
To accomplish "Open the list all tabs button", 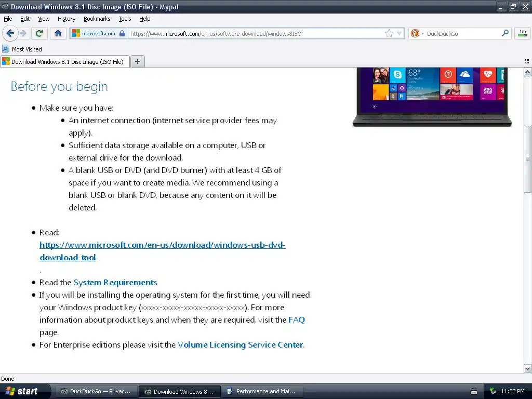I will [x=527, y=61].
